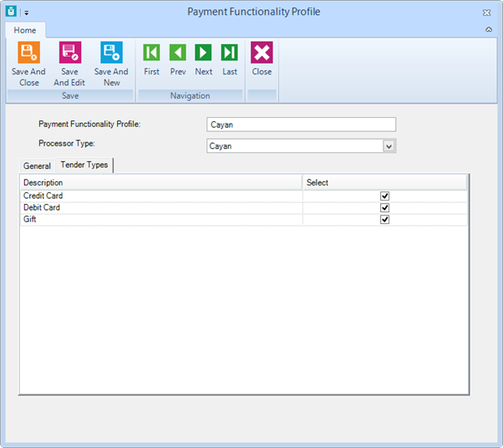Click the Payment Functionality Profile text field
503x448 pixels.
pos(302,125)
